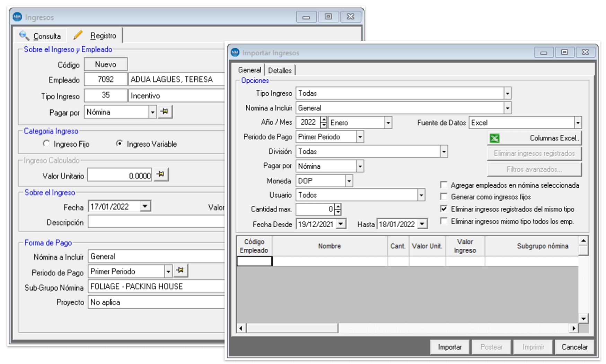606x364 pixels.
Task: Maximize the Importar Ingresos window
Action: click(x=564, y=52)
